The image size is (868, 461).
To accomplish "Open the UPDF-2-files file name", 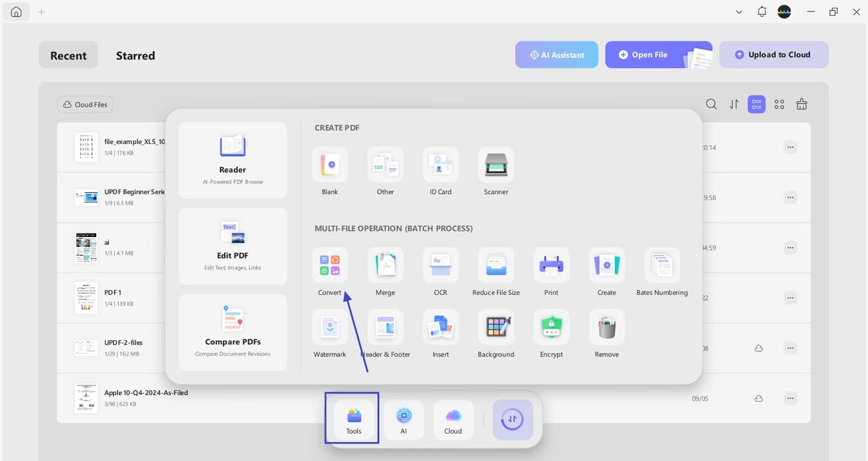I will coord(124,342).
